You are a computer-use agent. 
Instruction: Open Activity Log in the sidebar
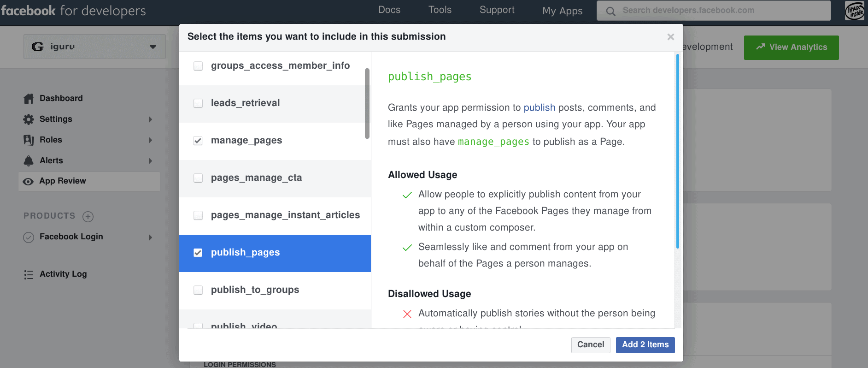point(63,274)
